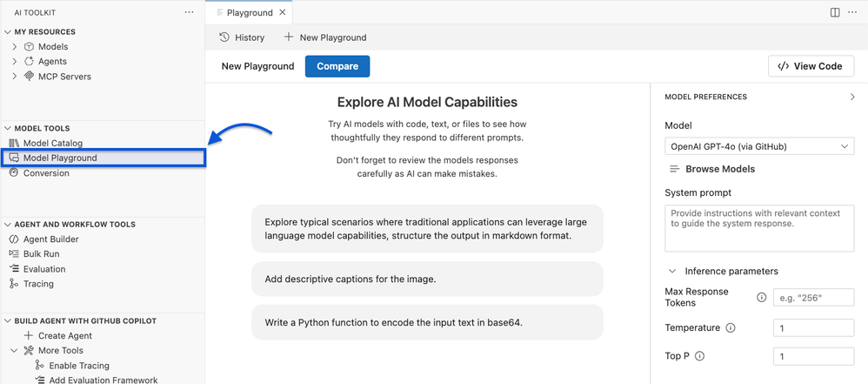Screen dimensions: 868x384
Task: Click the Max Response Tokens info icon
Action: click(x=762, y=297)
